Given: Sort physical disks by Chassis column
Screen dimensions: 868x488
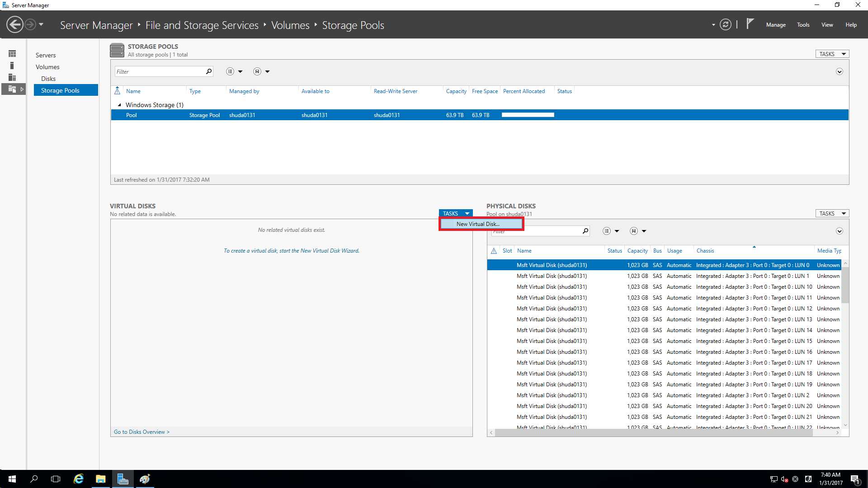Looking at the screenshot, I should pos(705,251).
